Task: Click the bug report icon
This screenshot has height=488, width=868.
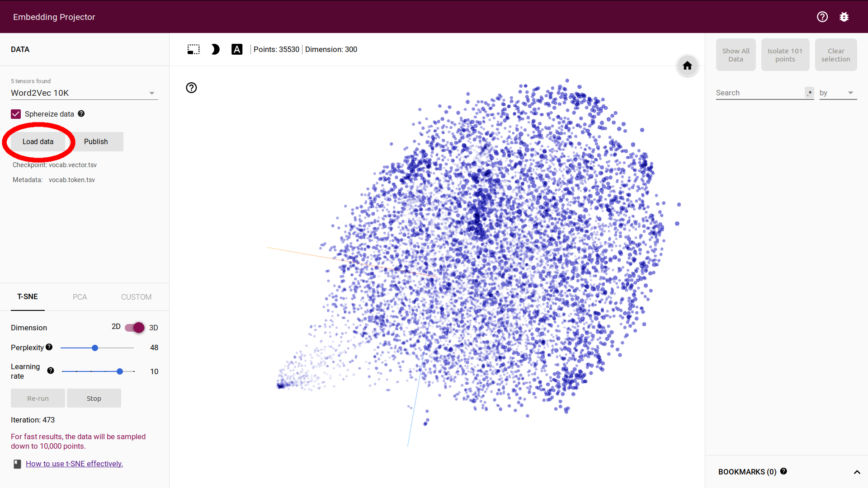Action: tap(844, 17)
